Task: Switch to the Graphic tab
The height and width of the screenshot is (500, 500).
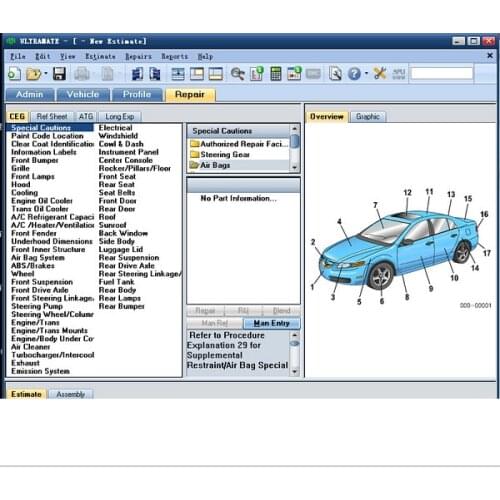Action: click(x=368, y=116)
